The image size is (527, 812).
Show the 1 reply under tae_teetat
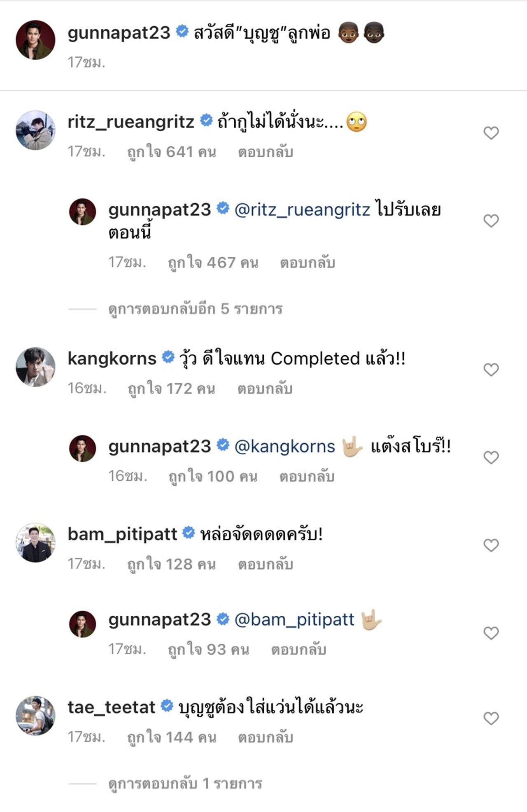click(x=185, y=784)
